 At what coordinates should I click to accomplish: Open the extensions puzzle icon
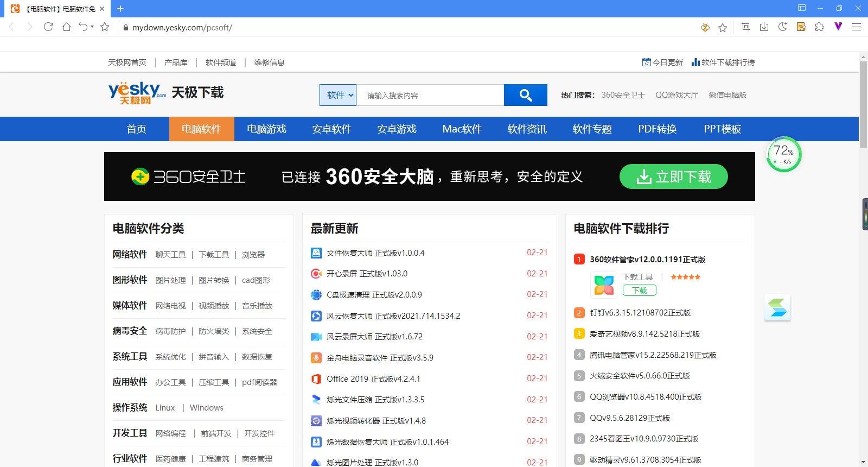(x=820, y=27)
